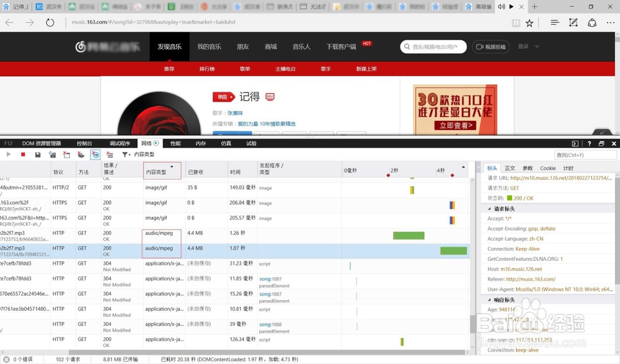The image size is (620, 364).
Task: Refresh the page
Action: click(x=50, y=22)
